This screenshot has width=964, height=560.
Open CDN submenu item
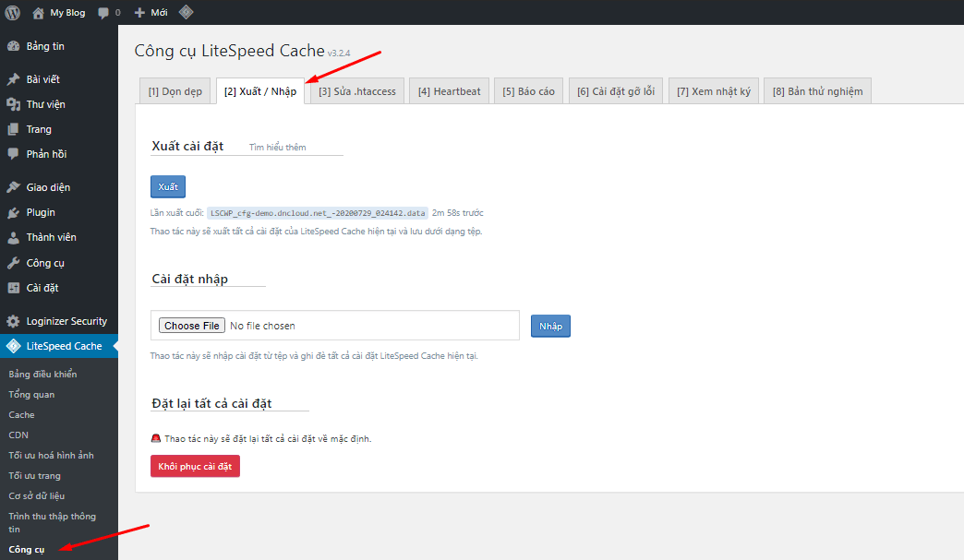coord(18,435)
